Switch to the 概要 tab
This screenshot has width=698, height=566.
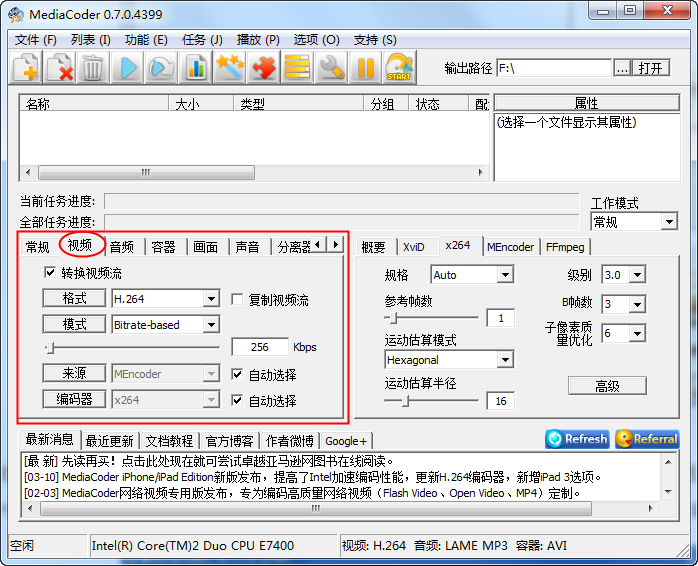click(x=373, y=247)
